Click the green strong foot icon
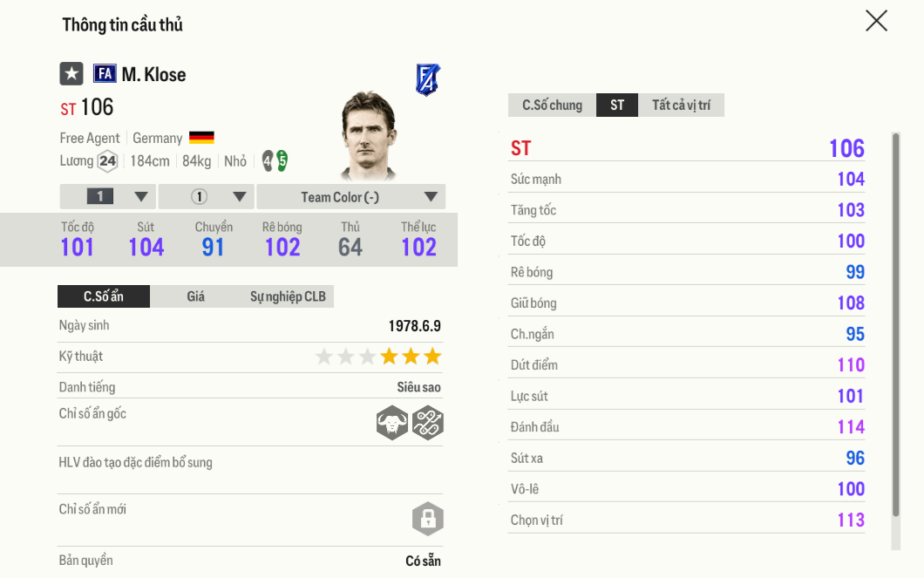 [x=282, y=160]
